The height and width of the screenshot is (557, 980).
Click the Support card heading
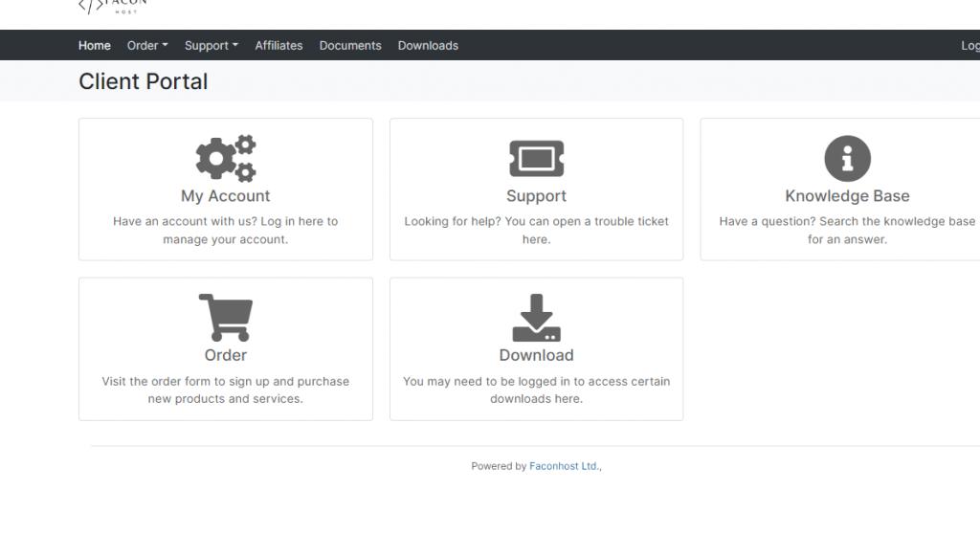536,196
